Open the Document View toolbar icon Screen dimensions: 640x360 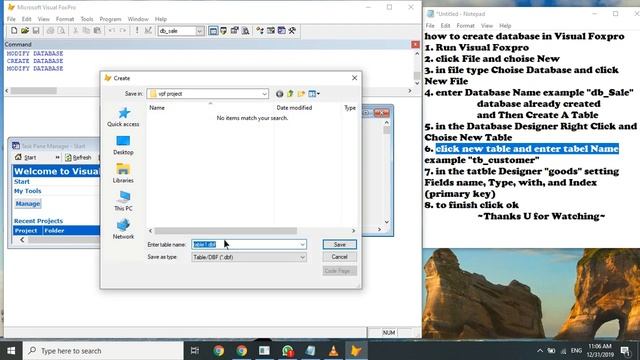click(x=245, y=31)
